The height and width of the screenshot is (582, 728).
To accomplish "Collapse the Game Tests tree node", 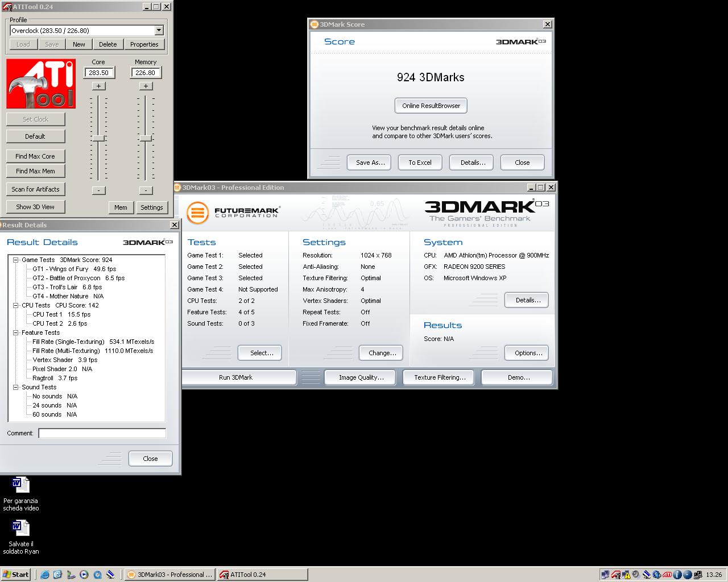I will [16, 260].
